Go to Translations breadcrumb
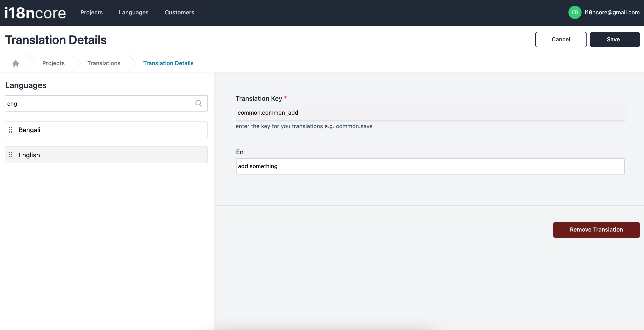The width and height of the screenshot is (644, 330). pyautogui.click(x=104, y=63)
